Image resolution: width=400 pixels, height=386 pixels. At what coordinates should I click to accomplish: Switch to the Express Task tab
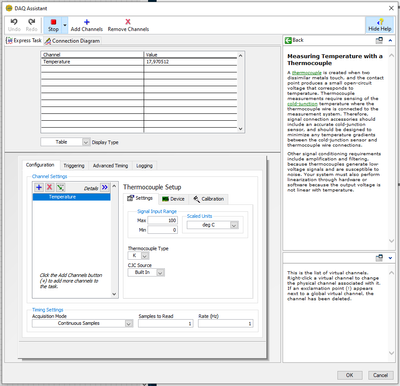point(24,41)
